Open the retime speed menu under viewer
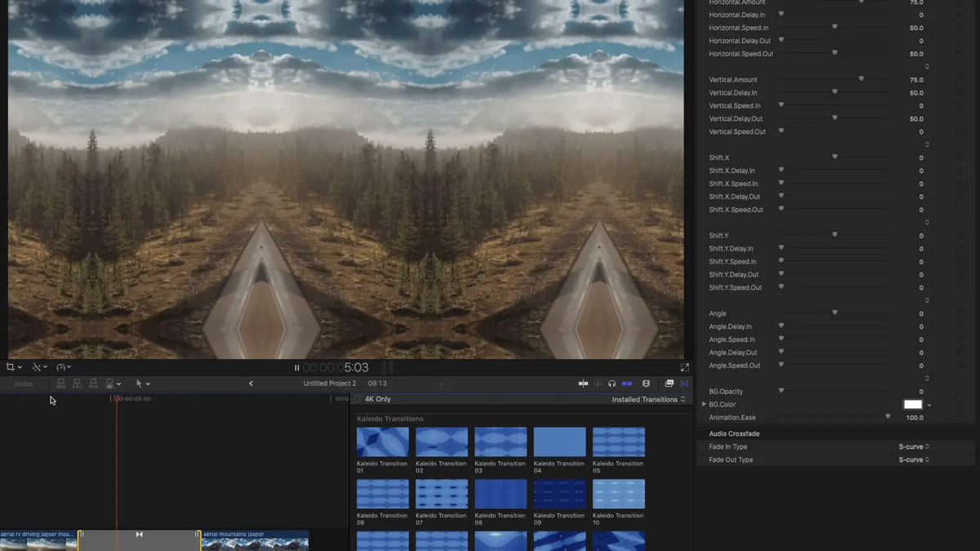980x551 pixels. click(x=64, y=367)
